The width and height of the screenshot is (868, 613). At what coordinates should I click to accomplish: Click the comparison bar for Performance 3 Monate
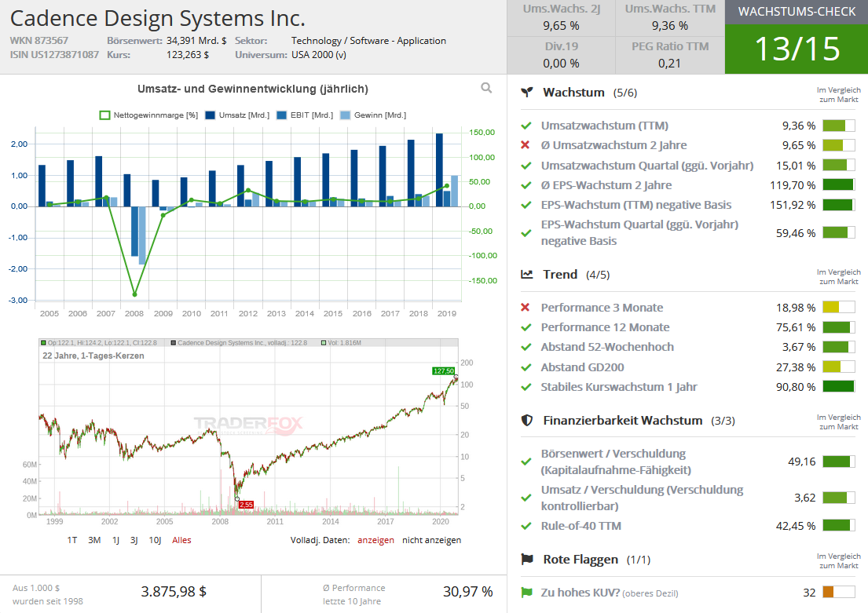coord(839,307)
